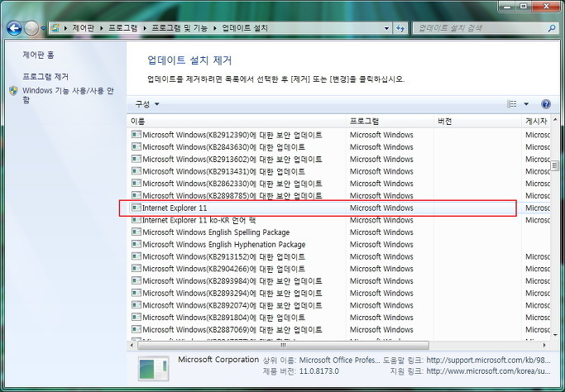Click icon of KB2898785 update
565x392 pixels.
[x=136, y=195]
